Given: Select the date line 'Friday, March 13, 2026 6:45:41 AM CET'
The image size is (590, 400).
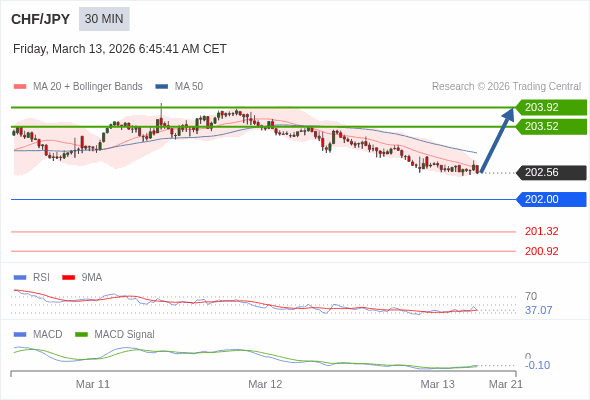Looking at the screenshot, I should click(x=120, y=49).
